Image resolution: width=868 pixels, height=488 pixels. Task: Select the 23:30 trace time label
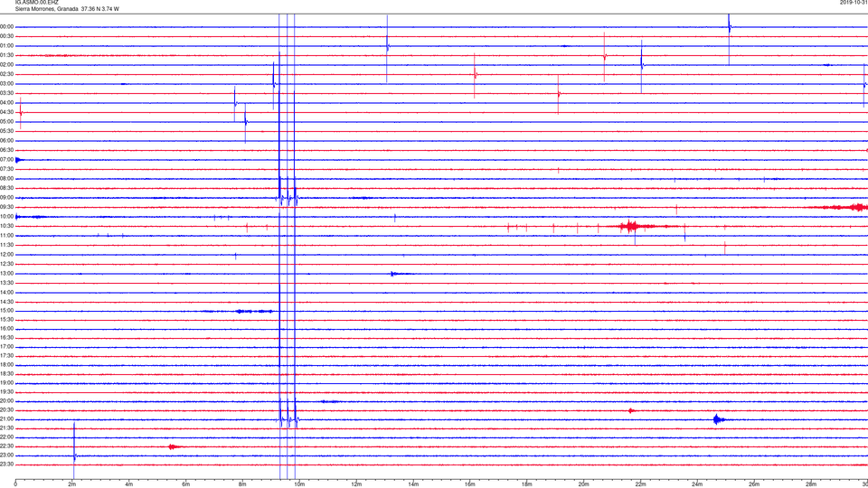pyautogui.click(x=6, y=465)
